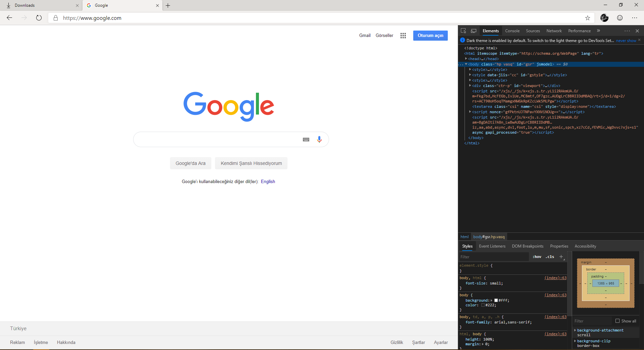The height and width of the screenshot is (350, 644).
Task: Toggle device emulation icon in DevTools
Action: 474,31
